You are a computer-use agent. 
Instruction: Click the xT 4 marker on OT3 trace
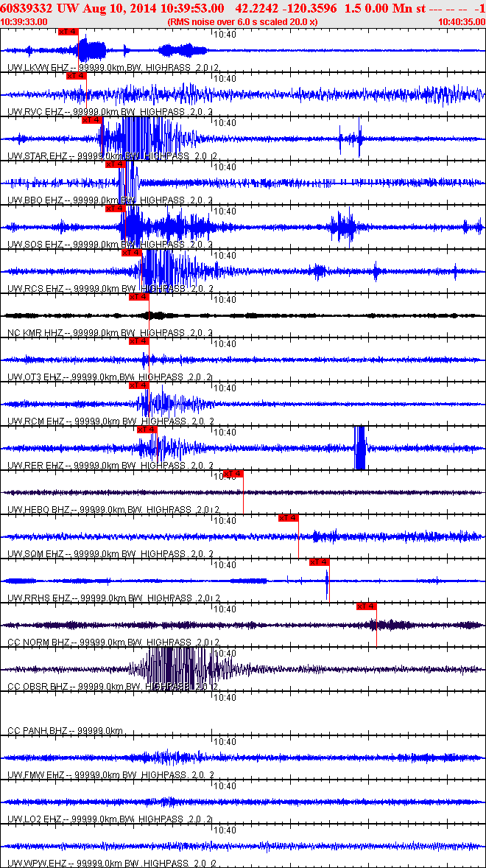click(138, 342)
